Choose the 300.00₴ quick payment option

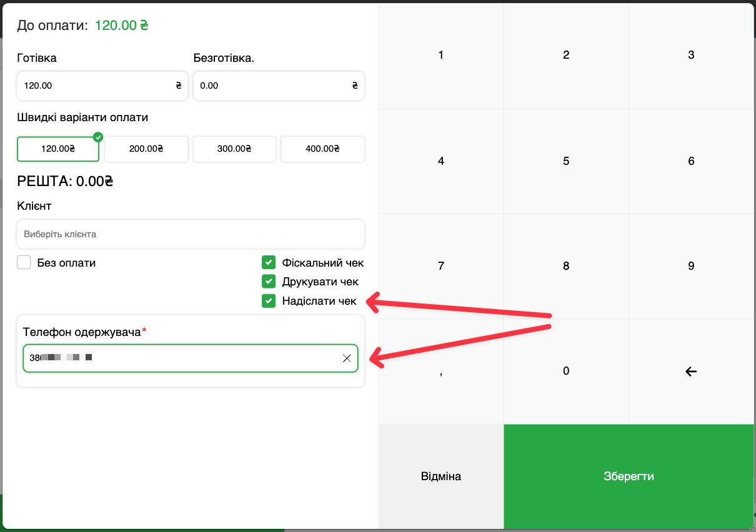(234, 149)
